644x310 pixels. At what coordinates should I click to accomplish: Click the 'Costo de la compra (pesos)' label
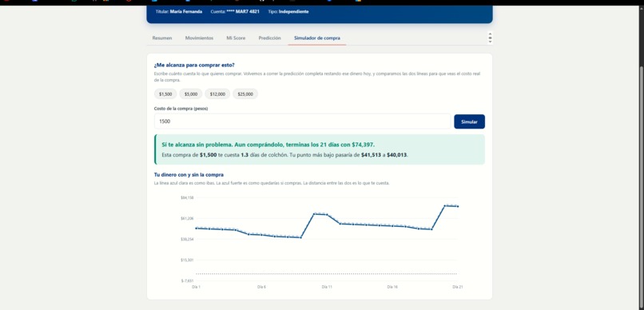point(181,109)
